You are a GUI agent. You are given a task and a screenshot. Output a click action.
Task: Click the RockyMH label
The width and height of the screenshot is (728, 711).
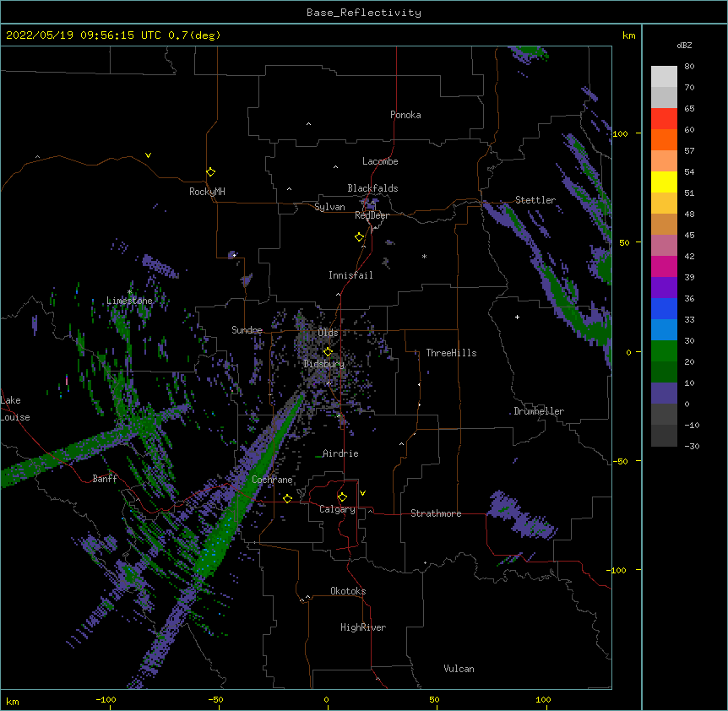point(207,192)
